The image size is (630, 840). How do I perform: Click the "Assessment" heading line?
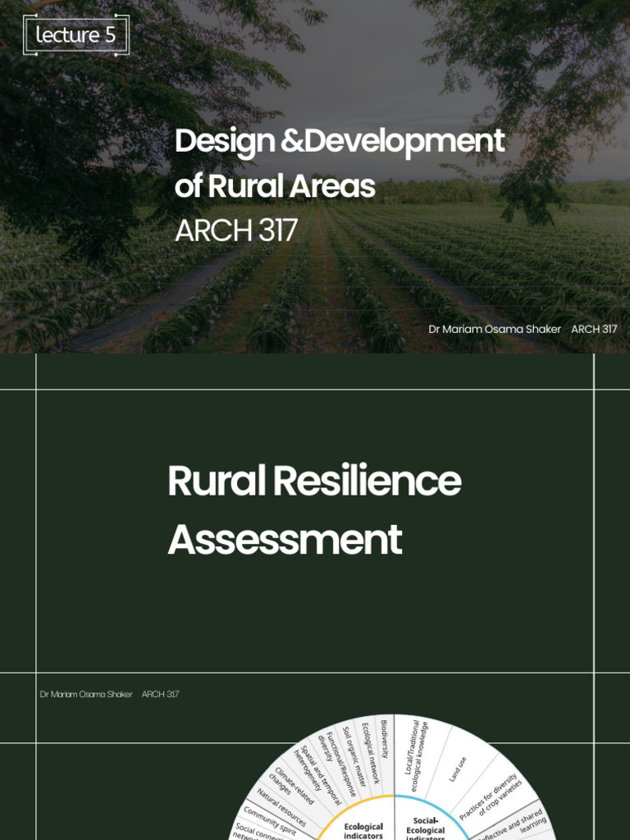285,540
